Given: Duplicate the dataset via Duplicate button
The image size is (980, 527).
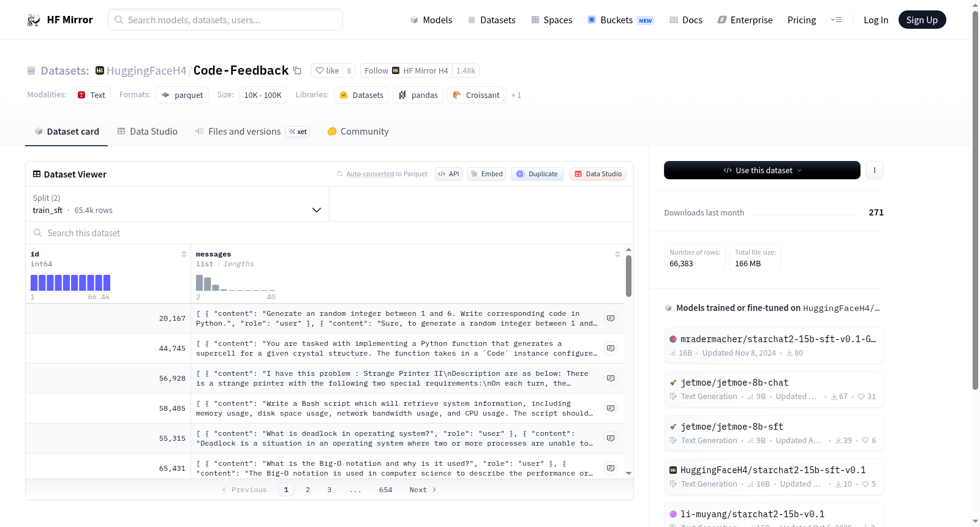Looking at the screenshot, I should [x=537, y=174].
